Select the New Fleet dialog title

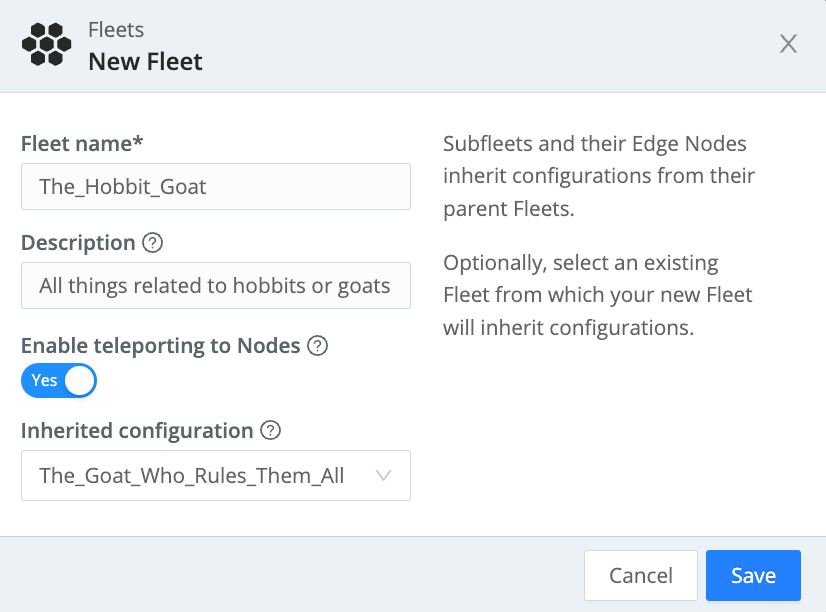pos(145,61)
